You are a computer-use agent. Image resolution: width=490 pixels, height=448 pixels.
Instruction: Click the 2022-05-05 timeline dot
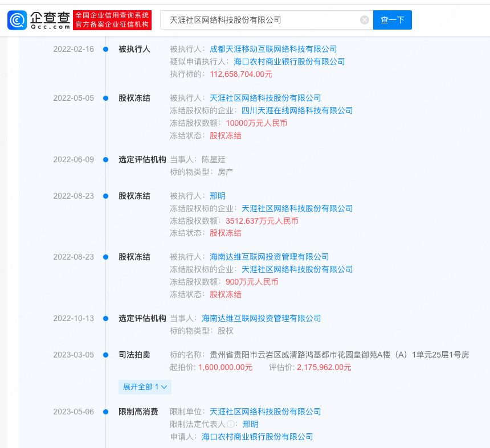[105, 98]
